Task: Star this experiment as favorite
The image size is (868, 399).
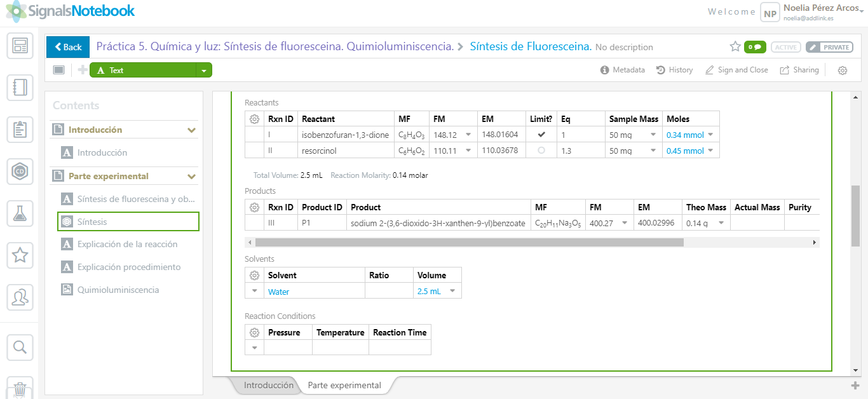Action: tap(735, 46)
